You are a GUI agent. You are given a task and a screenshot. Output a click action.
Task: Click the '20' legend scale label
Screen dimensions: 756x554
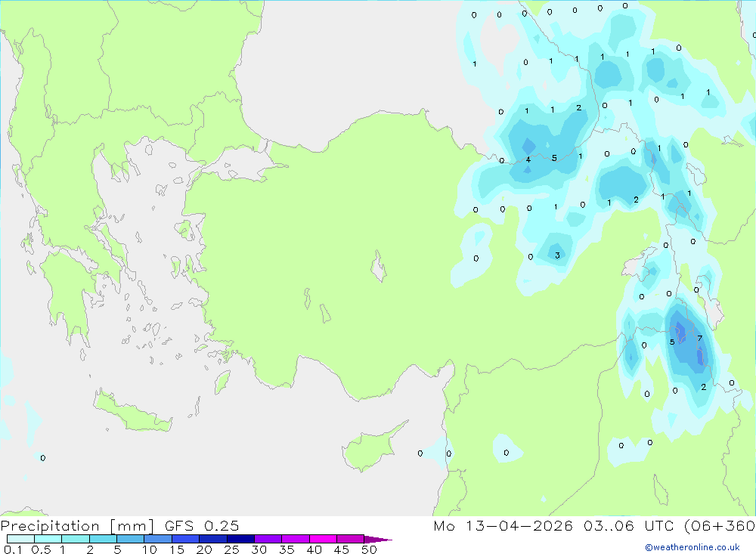(x=204, y=549)
